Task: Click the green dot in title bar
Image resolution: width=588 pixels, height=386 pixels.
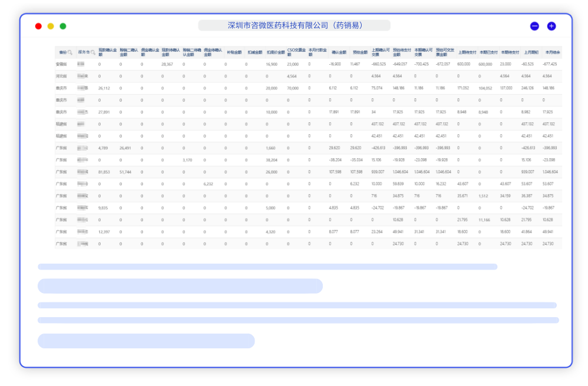Action: [x=63, y=26]
